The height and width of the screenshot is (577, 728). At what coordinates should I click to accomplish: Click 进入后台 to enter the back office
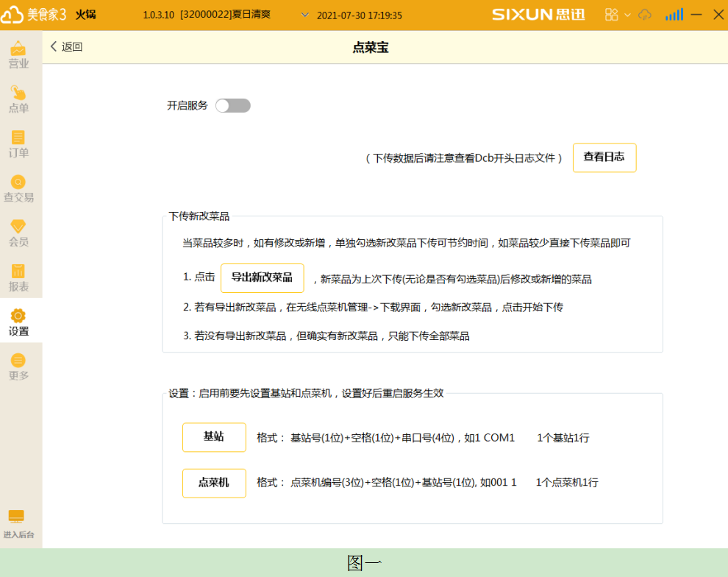click(x=18, y=524)
